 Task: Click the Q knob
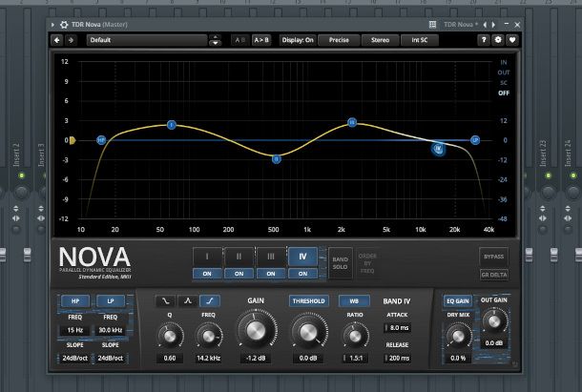(x=170, y=336)
